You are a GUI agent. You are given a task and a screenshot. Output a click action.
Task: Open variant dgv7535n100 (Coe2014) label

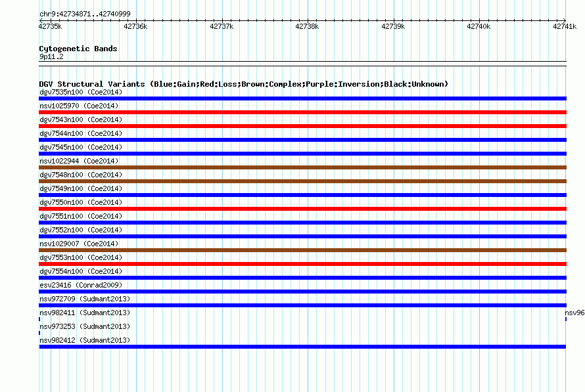coord(81,92)
